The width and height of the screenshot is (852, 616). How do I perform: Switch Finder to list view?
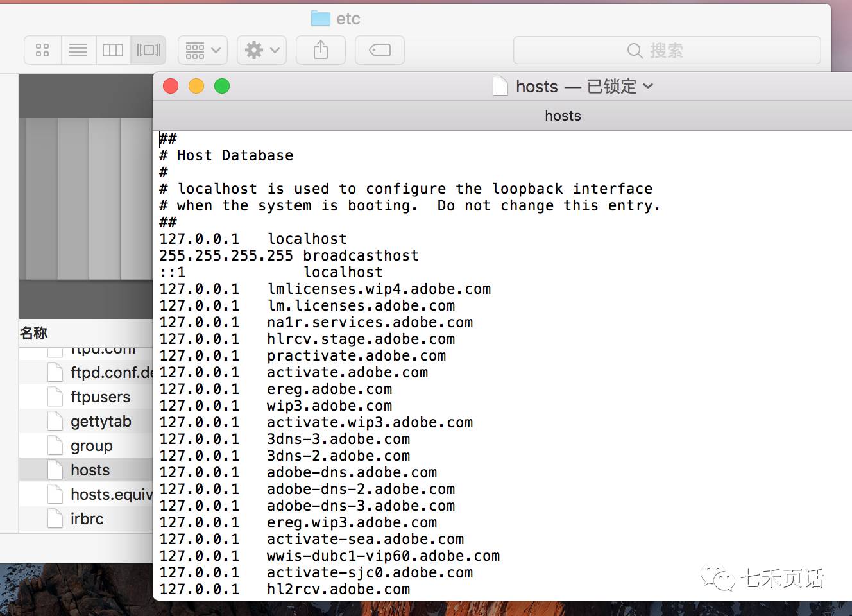(x=78, y=50)
